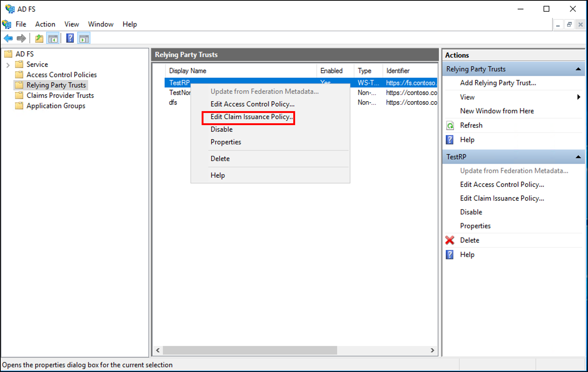588x372 pixels.
Task: Open the Window menu
Action: (101, 24)
